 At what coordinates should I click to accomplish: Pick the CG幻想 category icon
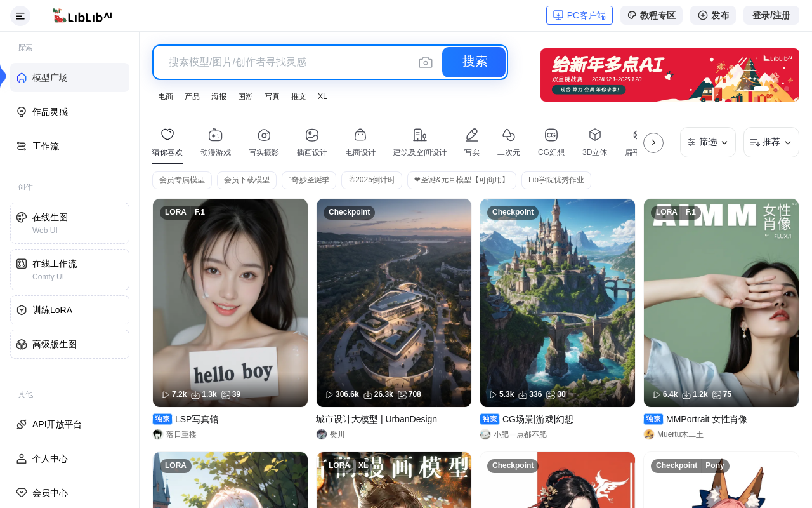coord(551,135)
